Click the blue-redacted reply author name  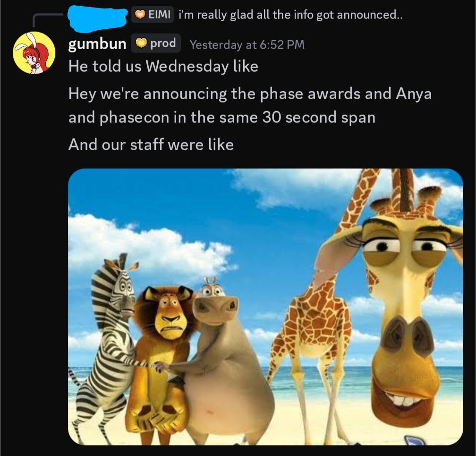pos(97,17)
